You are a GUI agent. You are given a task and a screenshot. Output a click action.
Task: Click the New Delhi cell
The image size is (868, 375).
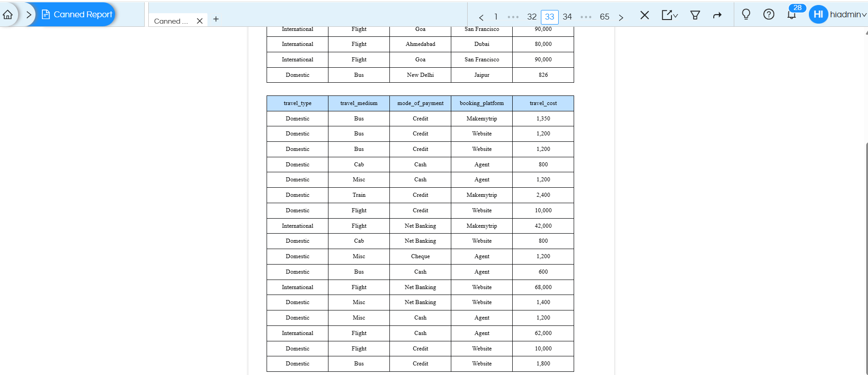420,75
